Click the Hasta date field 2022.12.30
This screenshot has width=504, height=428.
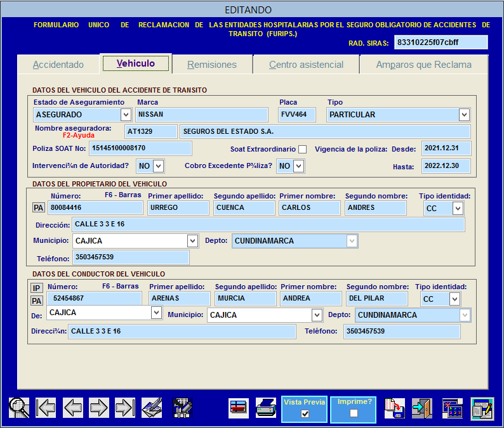pos(446,166)
